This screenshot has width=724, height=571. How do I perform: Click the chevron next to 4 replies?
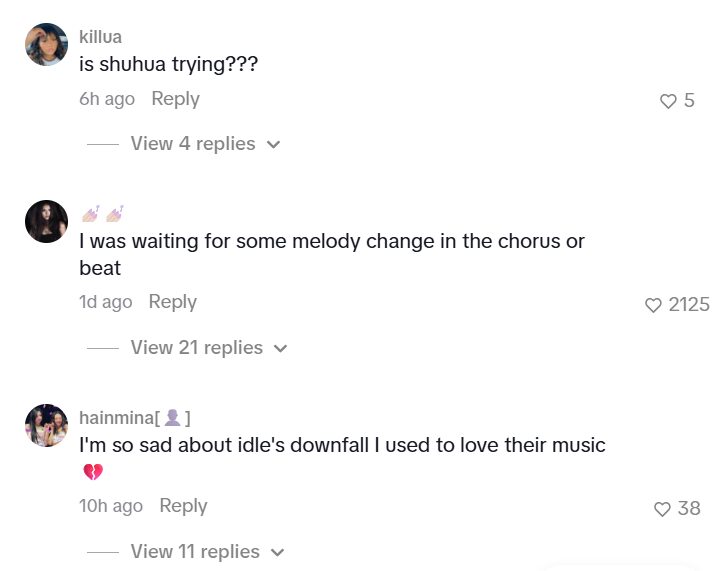[x=273, y=144]
